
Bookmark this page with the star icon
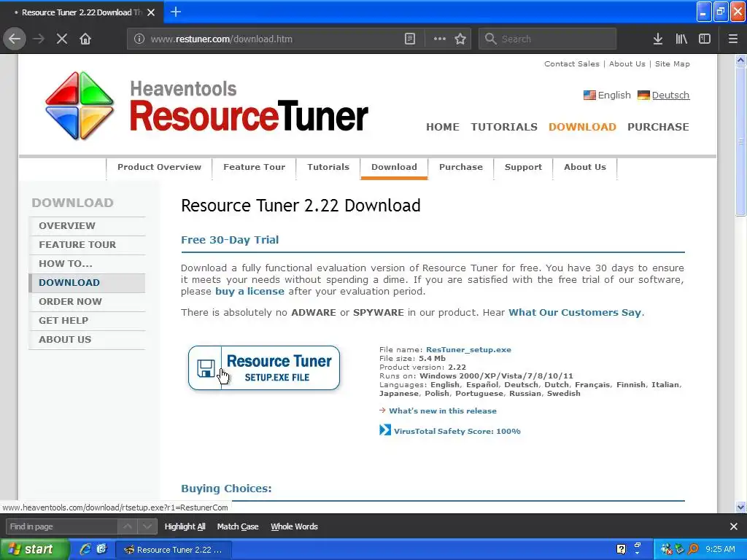tap(460, 39)
